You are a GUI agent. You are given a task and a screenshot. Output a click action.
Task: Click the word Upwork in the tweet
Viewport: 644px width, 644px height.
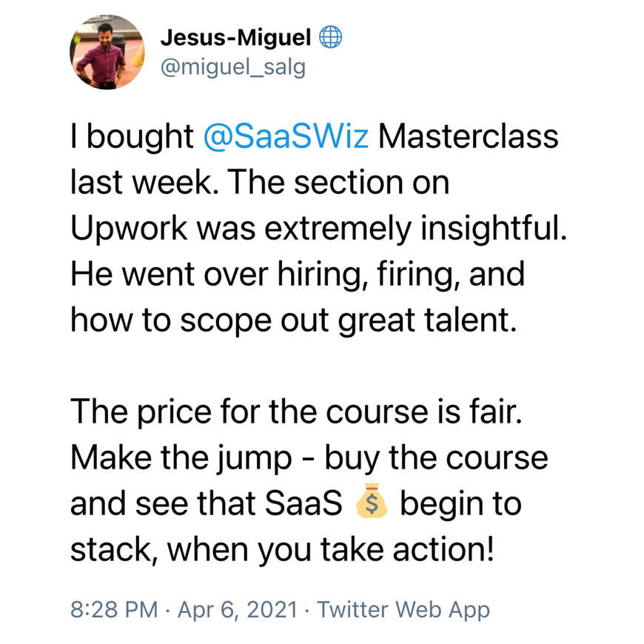(130, 229)
